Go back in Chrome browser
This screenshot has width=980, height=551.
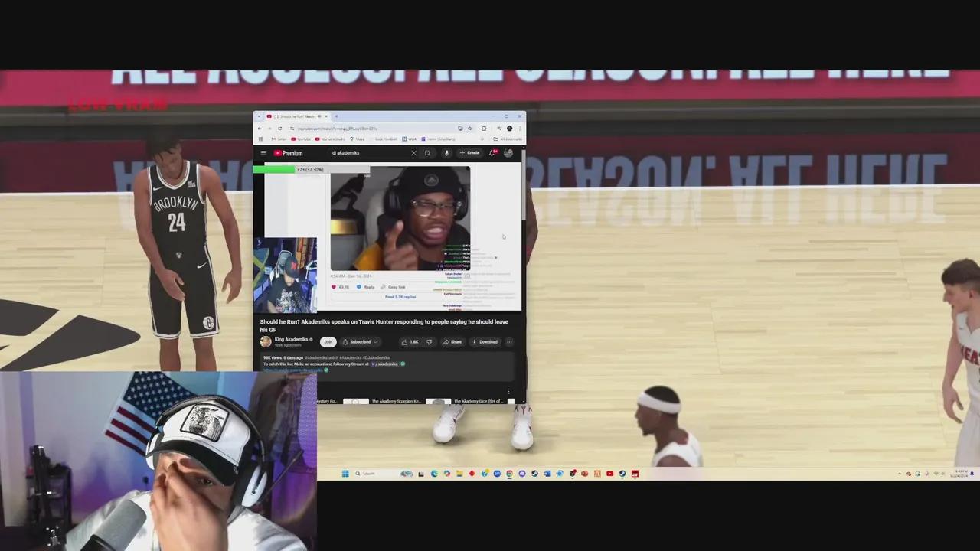click(x=260, y=129)
